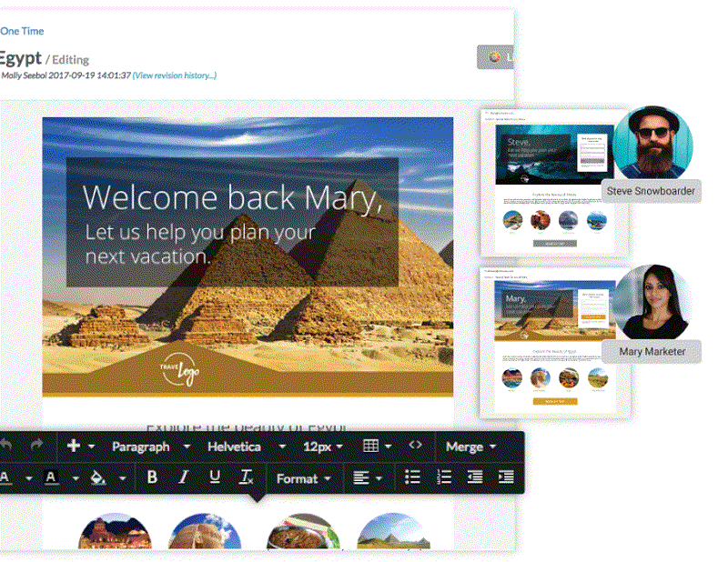
Task: Click the One Time link
Action: [x=23, y=30]
